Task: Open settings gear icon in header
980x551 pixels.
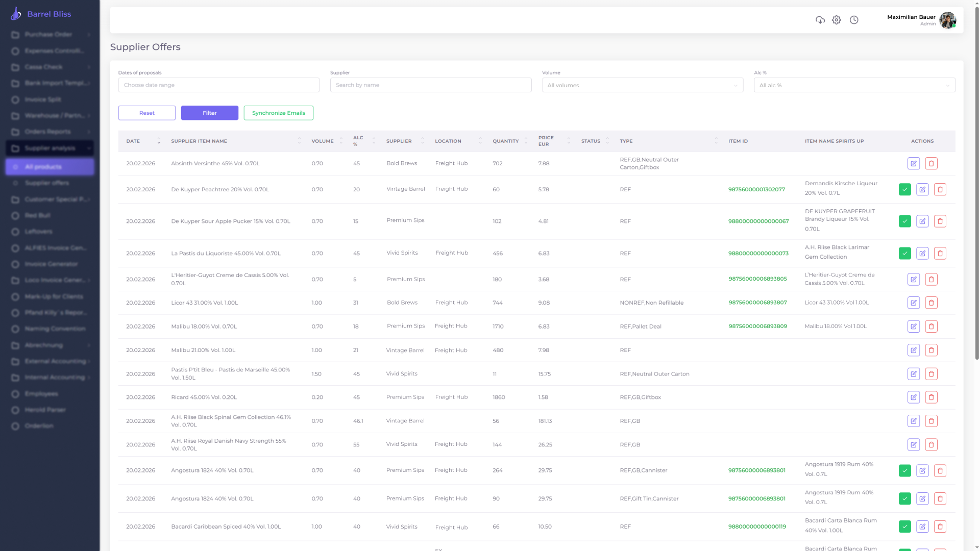Action: click(x=837, y=20)
